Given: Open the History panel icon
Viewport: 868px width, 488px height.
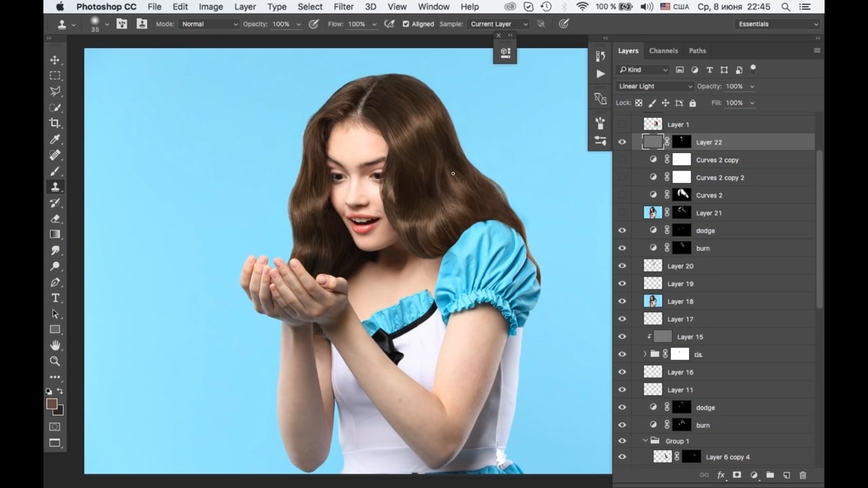Looking at the screenshot, I should [600, 56].
